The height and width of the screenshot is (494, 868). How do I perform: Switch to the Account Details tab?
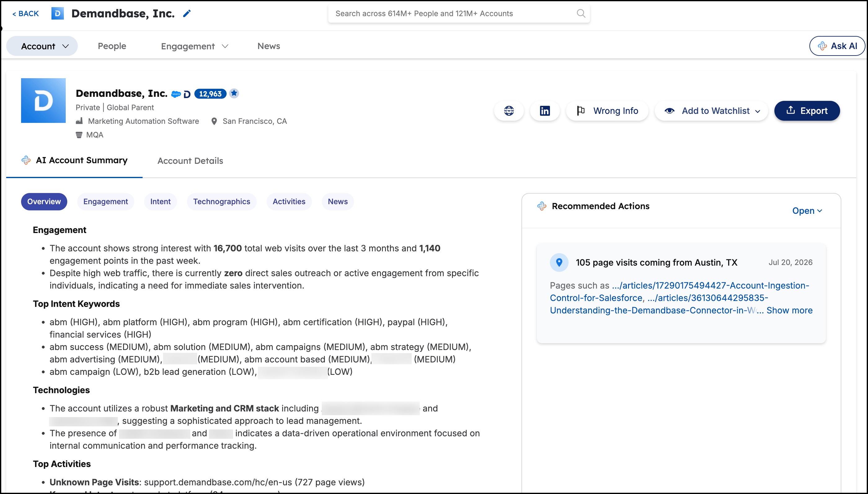(x=190, y=161)
